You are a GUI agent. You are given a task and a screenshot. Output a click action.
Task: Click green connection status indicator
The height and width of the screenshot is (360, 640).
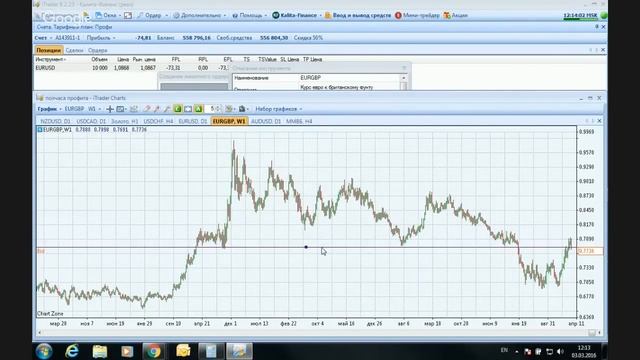(x=604, y=16)
